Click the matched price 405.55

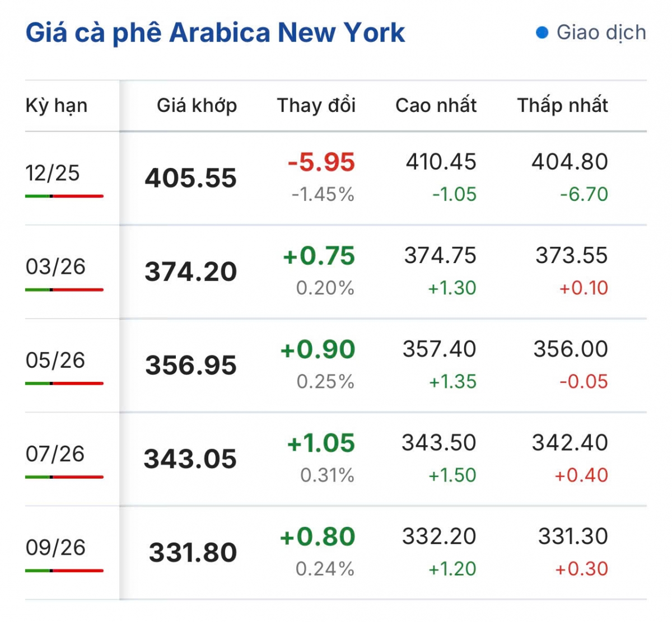tap(191, 178)
